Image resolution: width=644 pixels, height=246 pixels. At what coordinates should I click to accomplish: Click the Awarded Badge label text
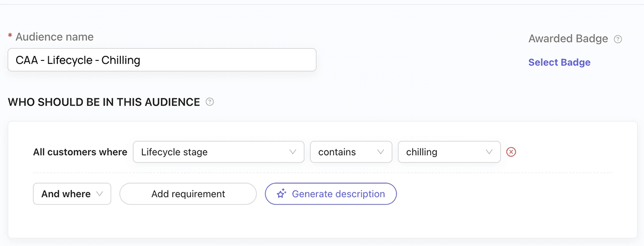tap(568, 39)
